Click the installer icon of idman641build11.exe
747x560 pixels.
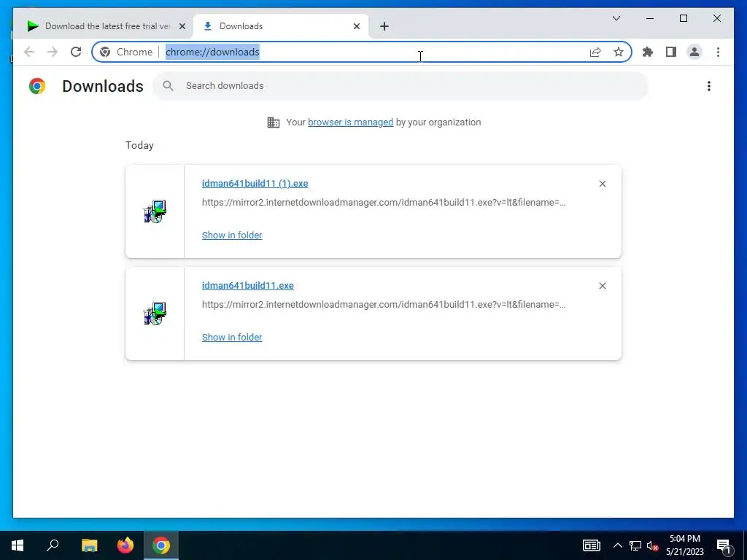[x=155, y=314]
